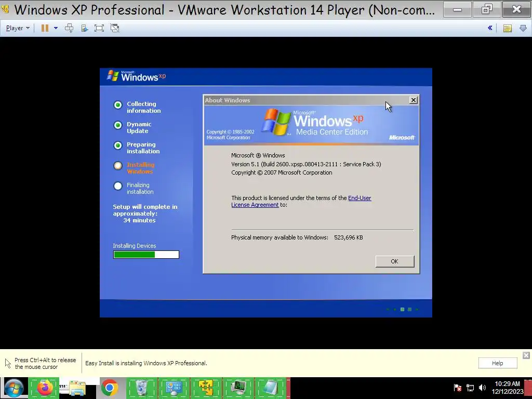532x399 pixels.
Task: Open the notepad taskbar icon
Action: [x=270, y=388]
